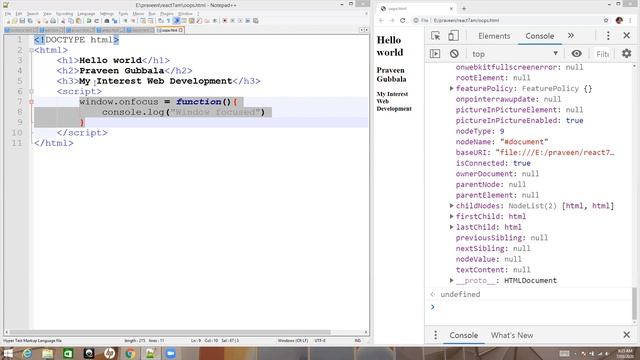Image resolution: width=640 pixels, height=360 pixels.
Task: Expand the __proto__: HTMLDocument entry
Action: [451, 280]
